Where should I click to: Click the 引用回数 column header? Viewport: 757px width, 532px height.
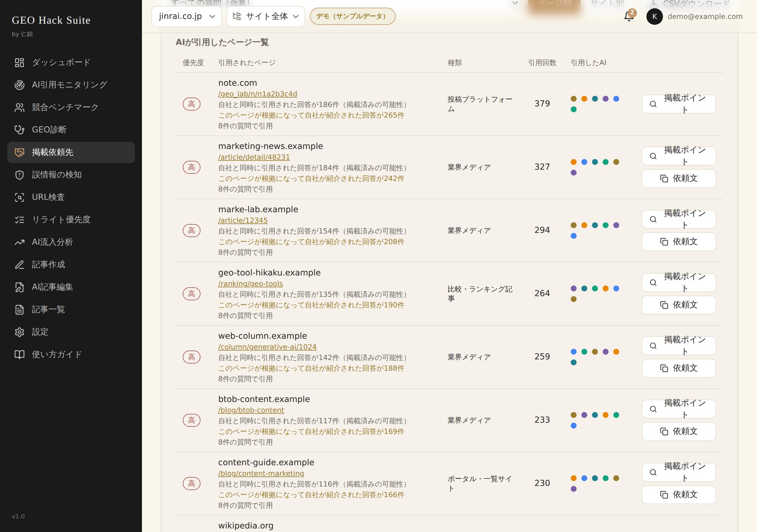point(542,63)
